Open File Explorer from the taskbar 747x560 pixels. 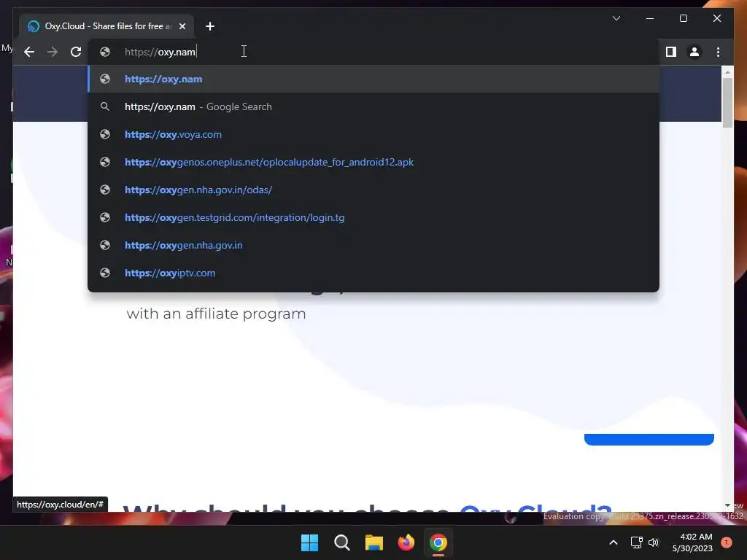tap(374, 542)
